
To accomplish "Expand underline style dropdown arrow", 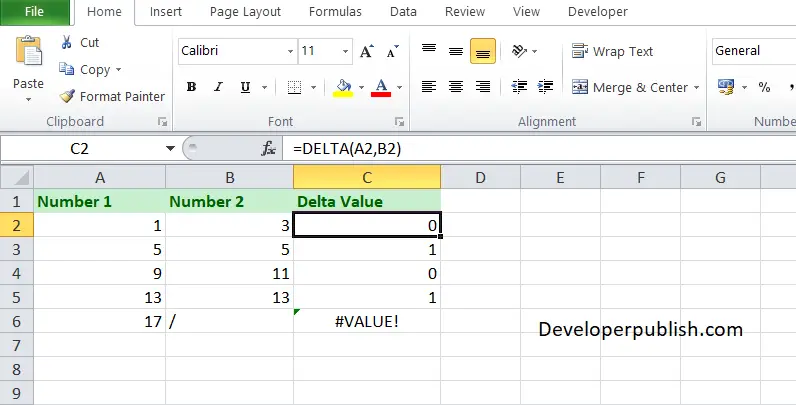I will pyautogui.click(x=264, y=88).
